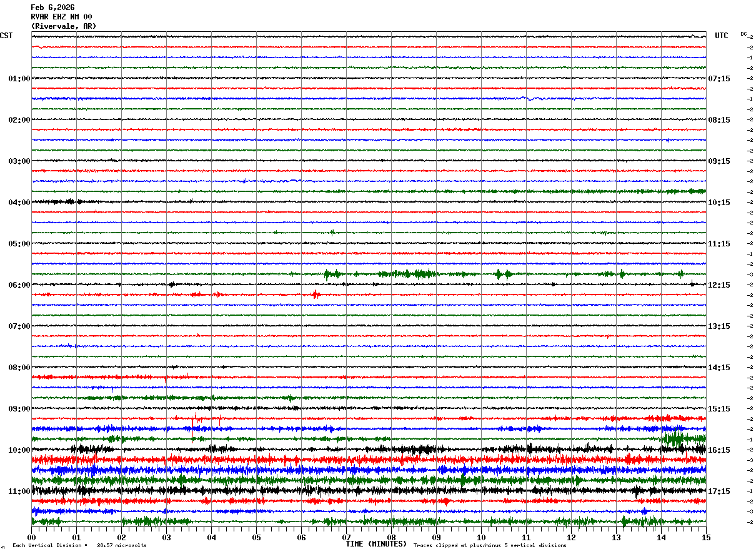Click minute tick 12 on the bottom axis
The image size is (756, 554).
click(x=571, y=537)
